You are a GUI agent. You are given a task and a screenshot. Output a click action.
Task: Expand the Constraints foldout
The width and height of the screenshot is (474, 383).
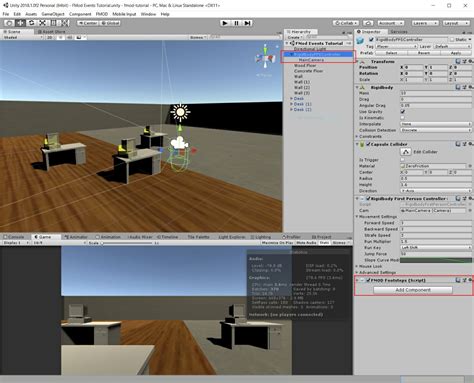[x=357, y=136]
